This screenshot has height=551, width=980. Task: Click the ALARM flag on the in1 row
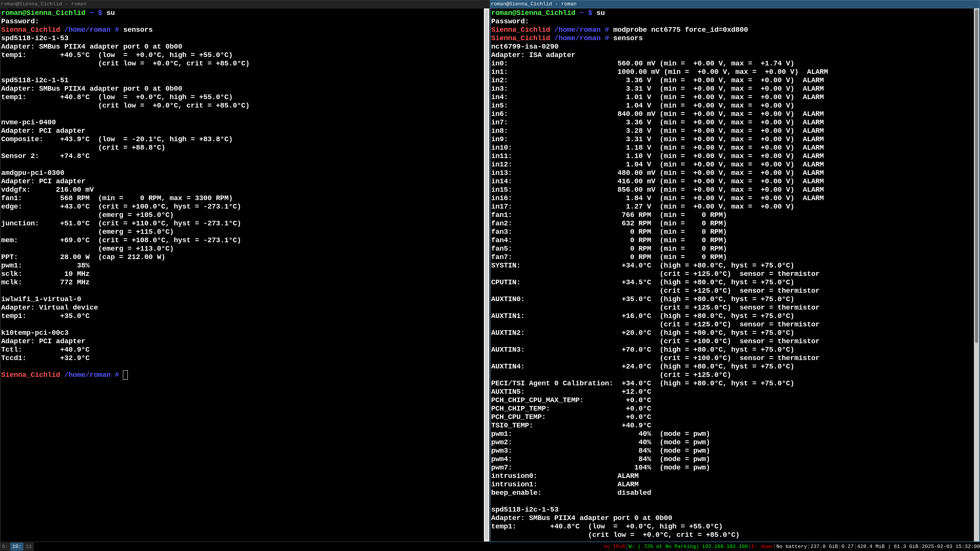tap(817, 72)
